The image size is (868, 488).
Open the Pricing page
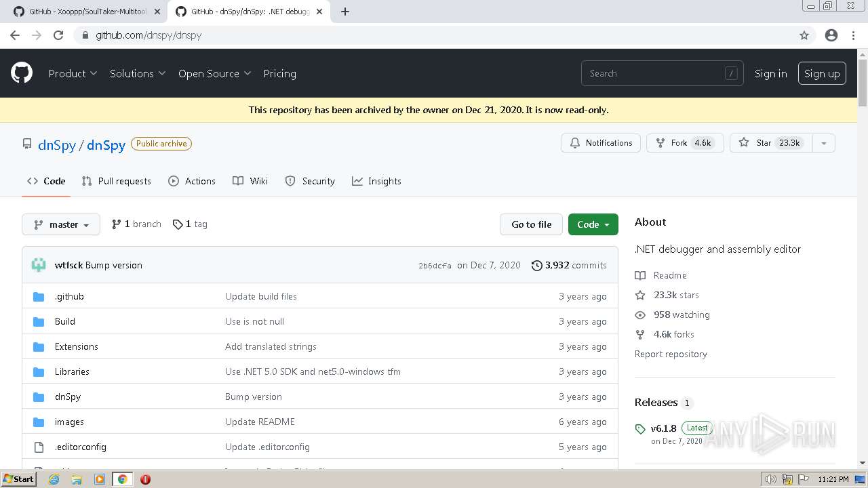pos(279,73)
